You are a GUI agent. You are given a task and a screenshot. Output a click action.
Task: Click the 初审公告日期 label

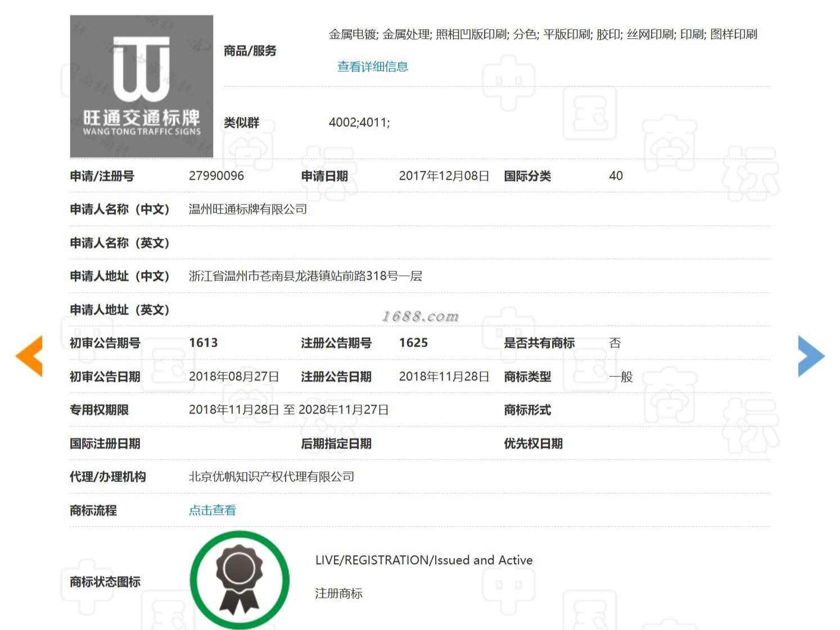click(x=105, y=377)
